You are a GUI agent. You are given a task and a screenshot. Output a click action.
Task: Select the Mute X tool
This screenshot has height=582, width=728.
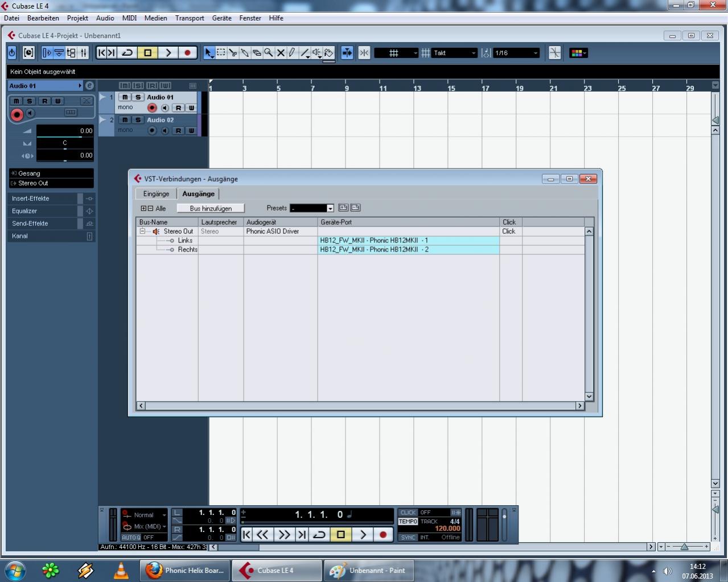(x=281, y=53)
